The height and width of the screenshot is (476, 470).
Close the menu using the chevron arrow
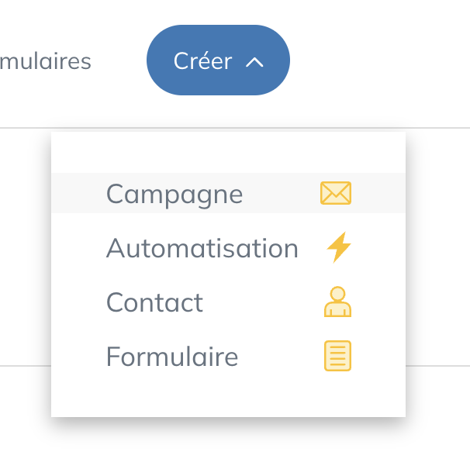[x=254, y=62]
